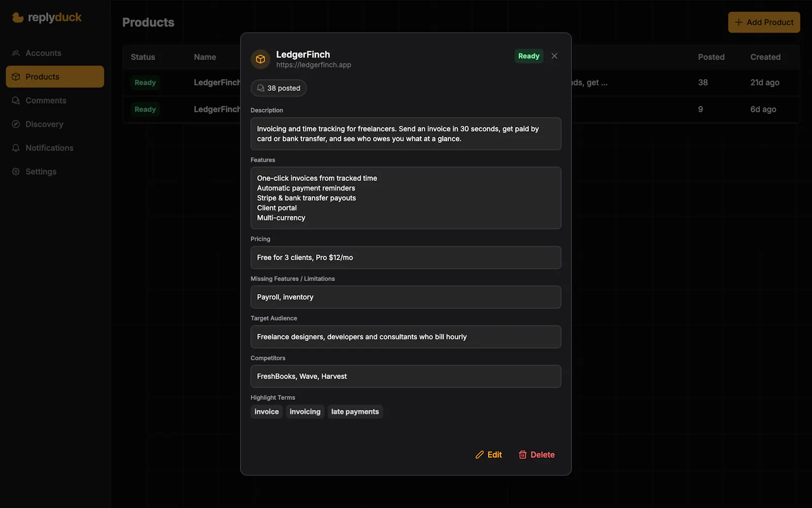Click the Notifications bell icon
The image size is (812, 508).
(x=16, y=148)
